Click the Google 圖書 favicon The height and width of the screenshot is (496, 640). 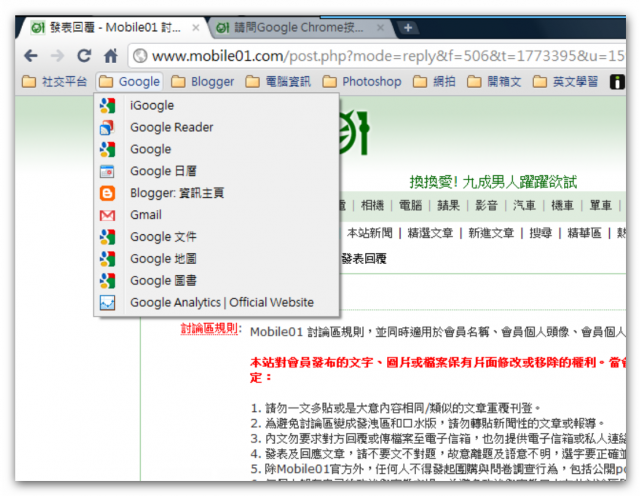coord(107,281)
